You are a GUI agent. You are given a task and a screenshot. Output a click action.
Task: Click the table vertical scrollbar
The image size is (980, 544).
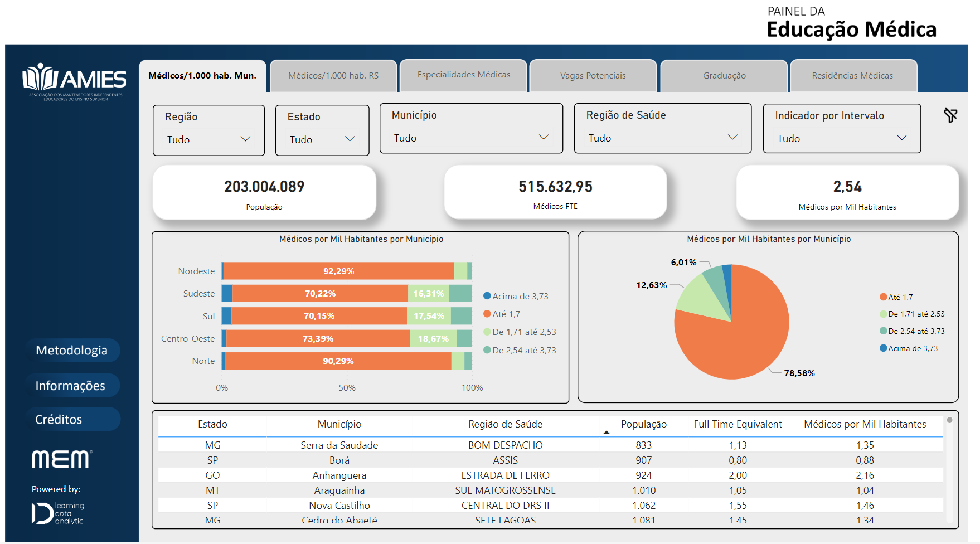click(949, 470)
